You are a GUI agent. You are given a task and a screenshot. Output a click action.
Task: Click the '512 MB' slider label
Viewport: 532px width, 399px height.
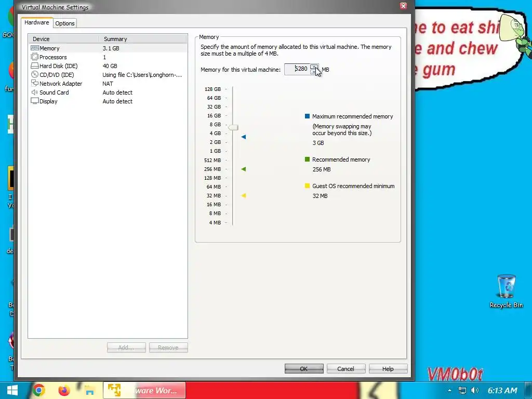pyautogui.click(x=212, y=160)
